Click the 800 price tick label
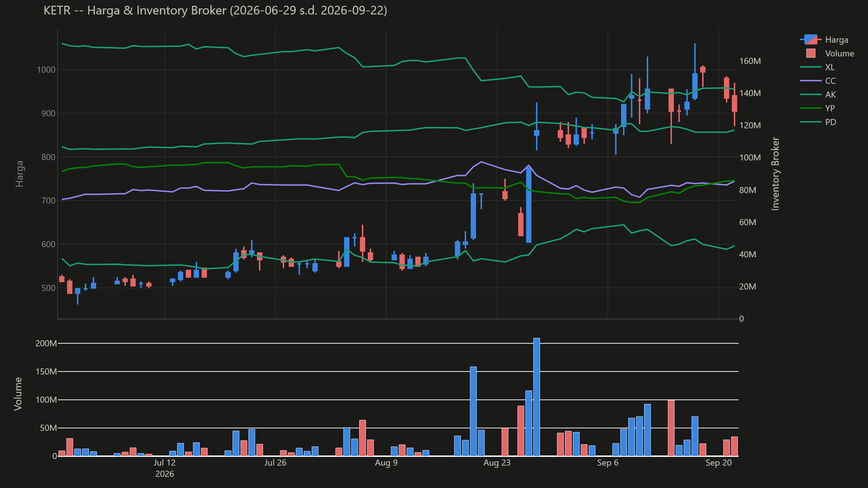 48,157
